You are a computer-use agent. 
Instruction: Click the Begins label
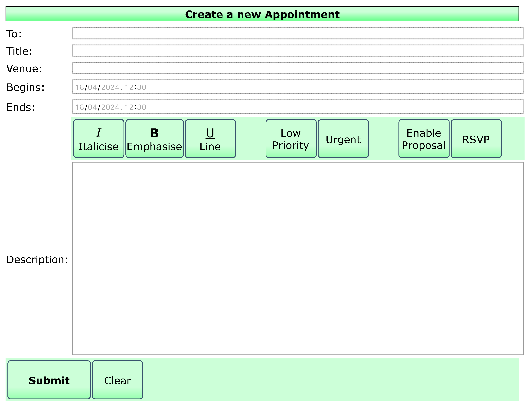pyautogui.click(x=26, y=87)
